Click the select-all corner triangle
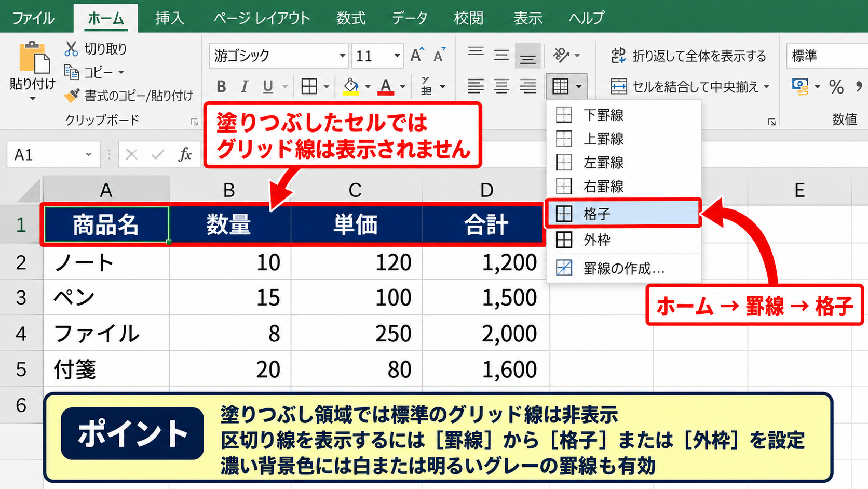Screen dimensions: 868x489 tap(29, 190)
